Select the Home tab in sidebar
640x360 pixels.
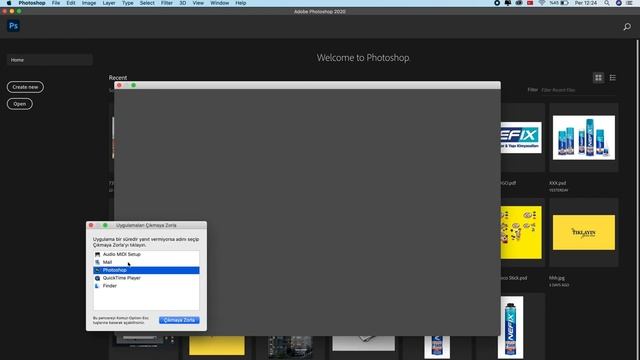[x=49, y=60]
